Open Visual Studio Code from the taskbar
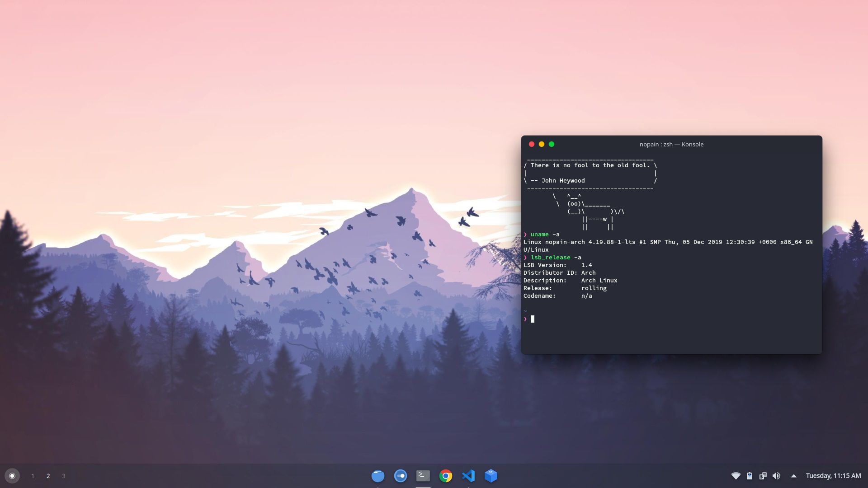The image size is (868, 488). pyautogui.click(x=468, y=476)
